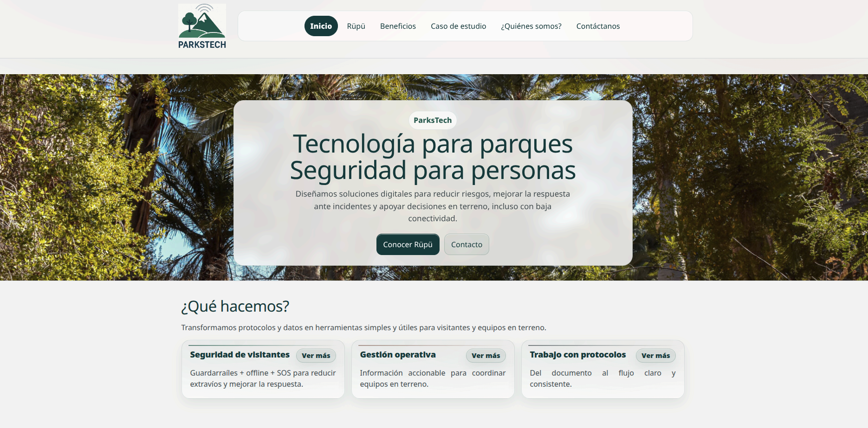Go to the Inicio nav item

coord(321,26)
